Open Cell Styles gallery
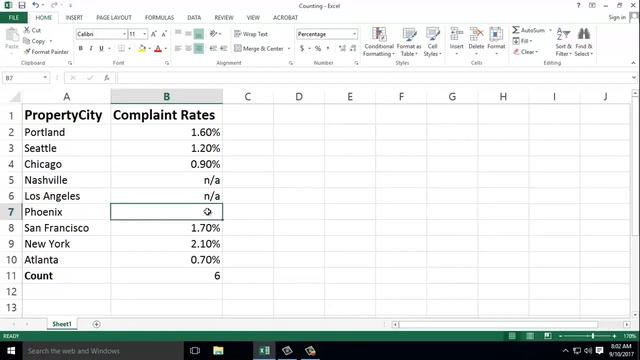Screen dimensions: 640x360 (432, 42)
